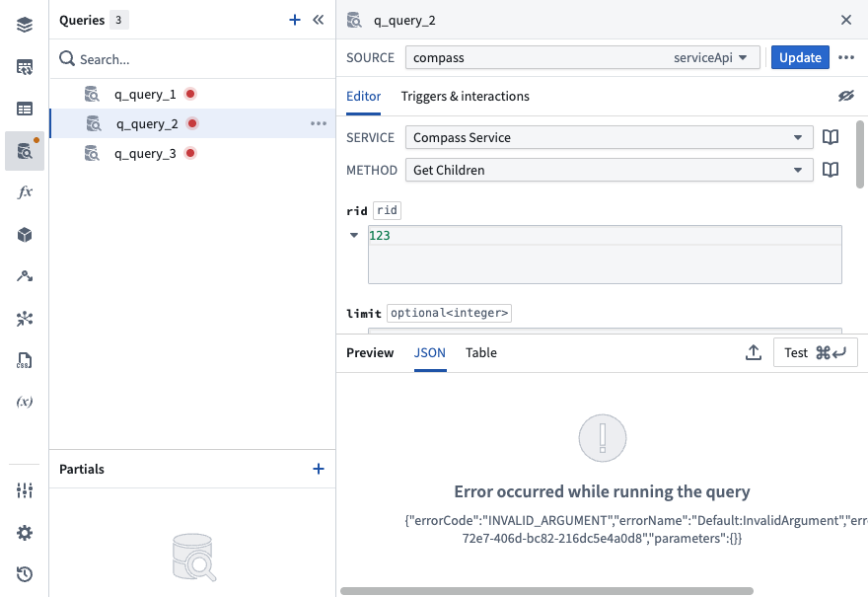Open the documentation book icon for METHOD
The height and width of the screenshot is (597, 868).
(831, 170)
